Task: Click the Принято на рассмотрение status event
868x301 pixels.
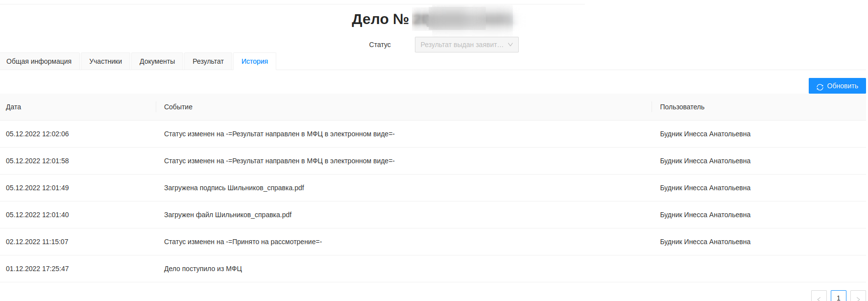Action: pos(243,242)
